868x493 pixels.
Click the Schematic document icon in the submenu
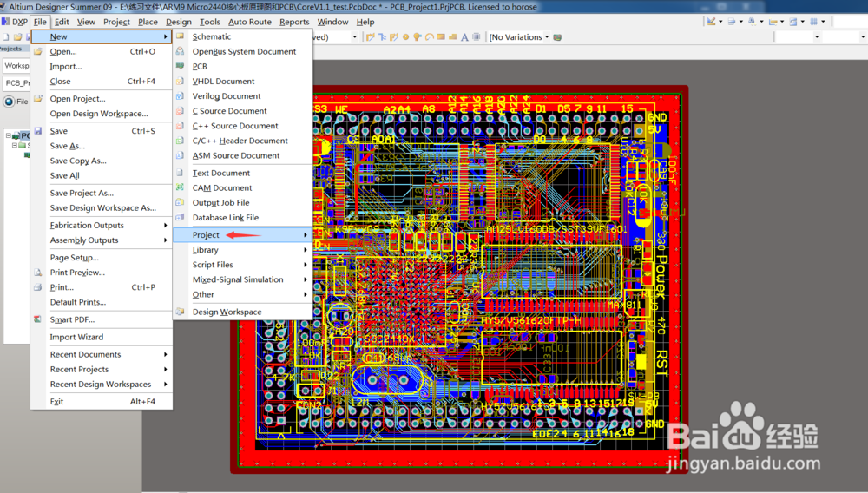point(180,36)
